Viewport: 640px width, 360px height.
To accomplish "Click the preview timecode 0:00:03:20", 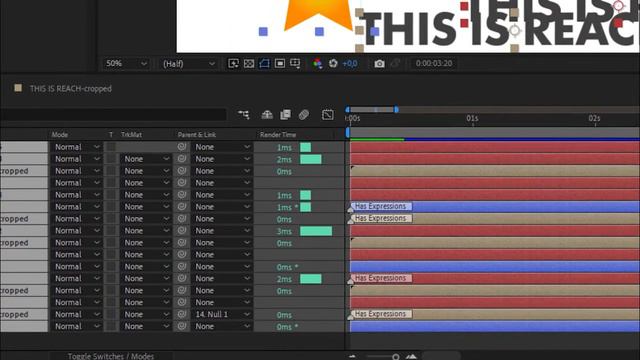I will point(434,64).
